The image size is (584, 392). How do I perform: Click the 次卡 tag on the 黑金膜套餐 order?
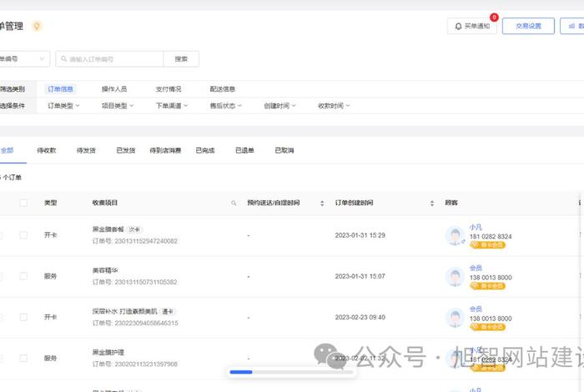point(134,229)
